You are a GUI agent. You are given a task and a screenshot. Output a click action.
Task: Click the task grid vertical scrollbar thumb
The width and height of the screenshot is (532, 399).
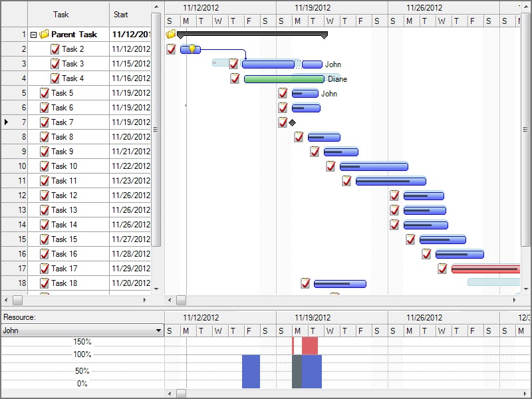click(156, 130)
